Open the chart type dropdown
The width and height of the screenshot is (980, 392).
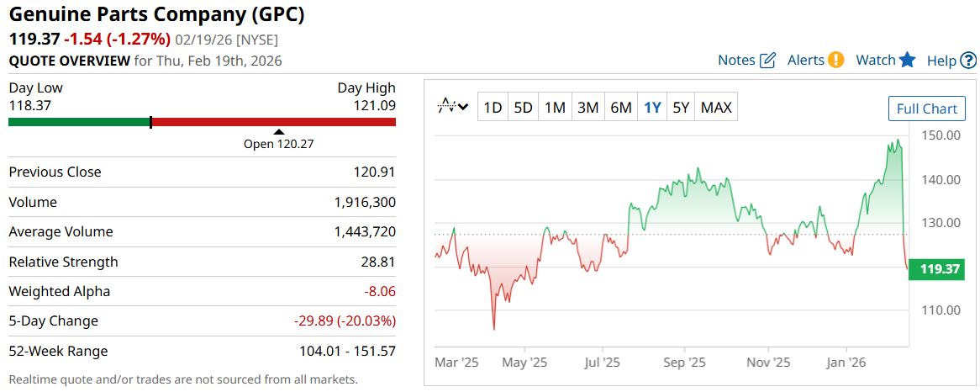(x=454, y=108)
